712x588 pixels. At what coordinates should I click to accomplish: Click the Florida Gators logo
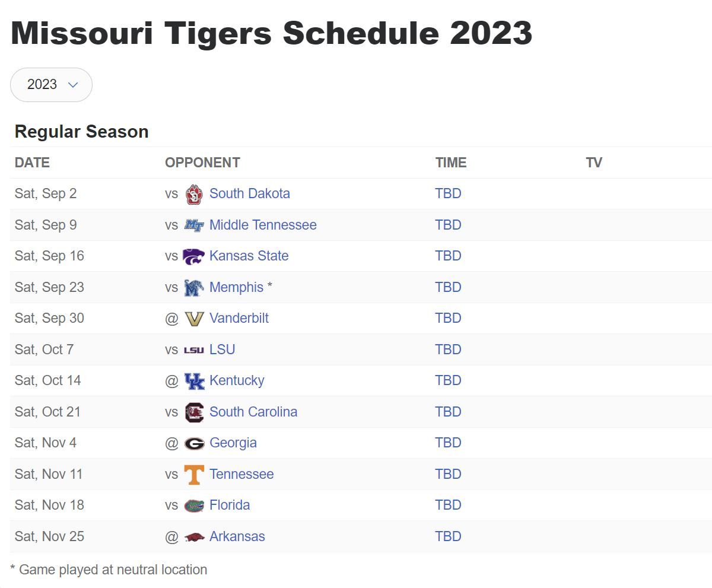(x=194, y=506)
